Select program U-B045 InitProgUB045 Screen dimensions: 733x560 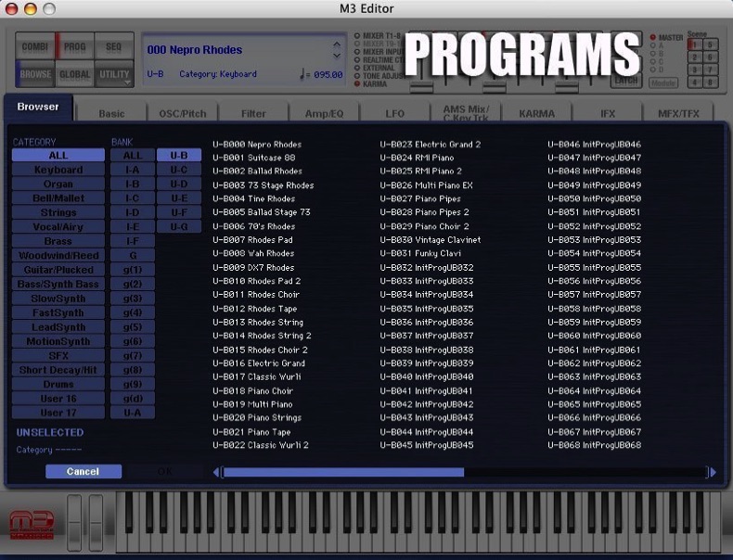tap(426, 445)
